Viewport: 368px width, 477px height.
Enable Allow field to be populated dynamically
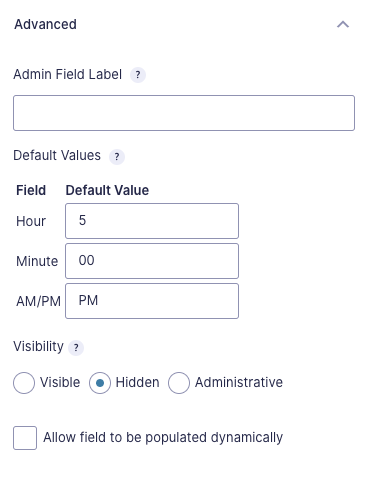(25, 438)
